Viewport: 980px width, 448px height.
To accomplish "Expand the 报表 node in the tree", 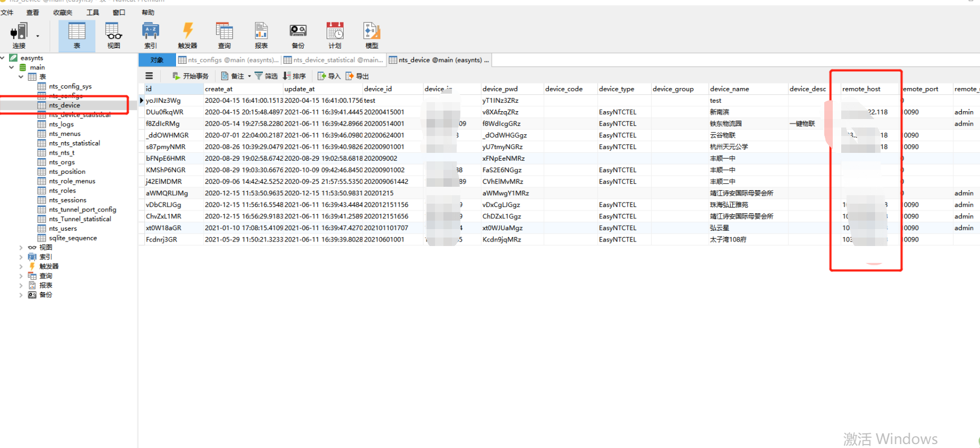I will coord(21,285).
